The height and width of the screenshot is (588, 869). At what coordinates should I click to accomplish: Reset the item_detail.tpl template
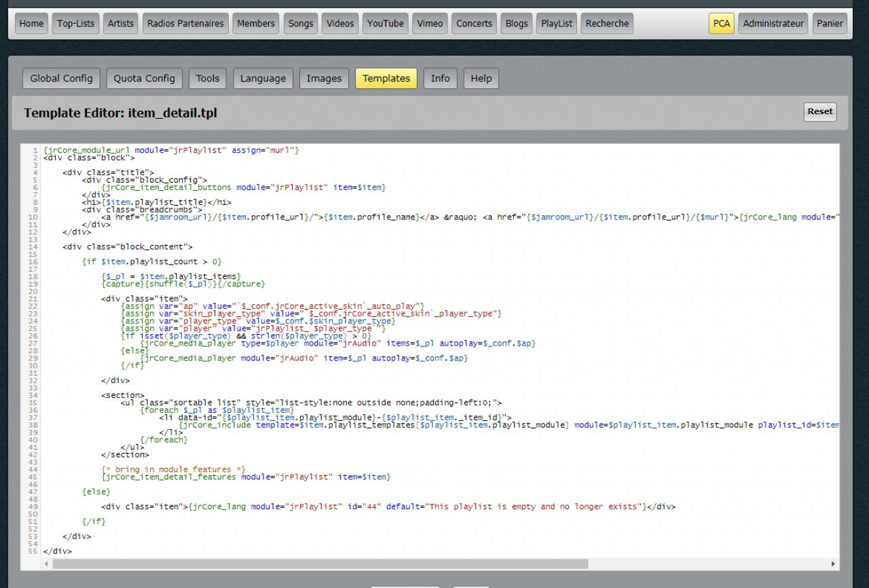pyautogui.click(x=819, y=111)
